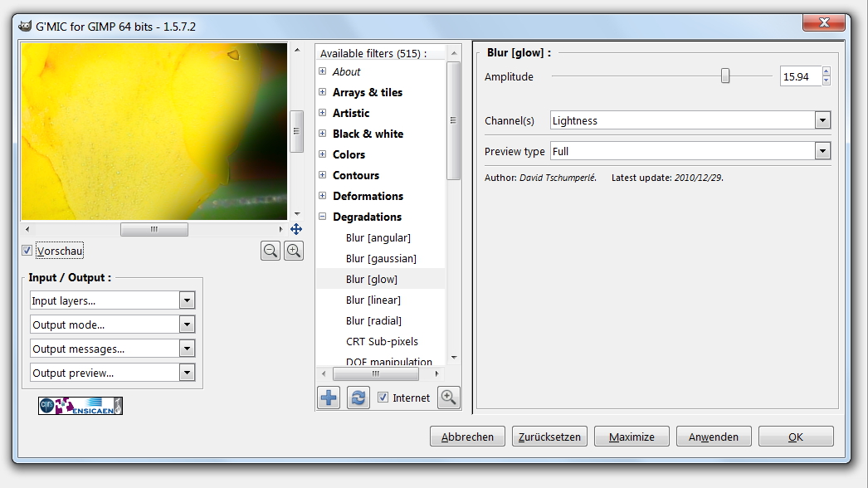Decrease Amplitude with the down spinner arrow

[827, 81]
